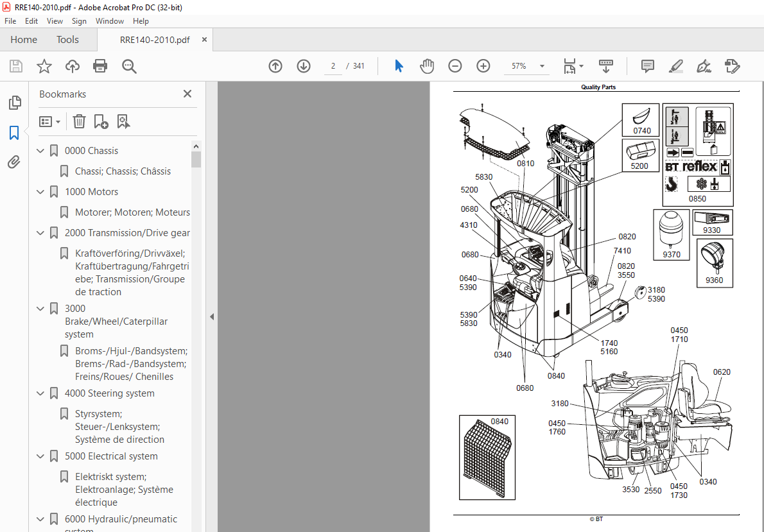The height and width of the screenshot is (532, 764).
Task: Select the RRE140-2010.pdf document tab
Action: point(155,40)
